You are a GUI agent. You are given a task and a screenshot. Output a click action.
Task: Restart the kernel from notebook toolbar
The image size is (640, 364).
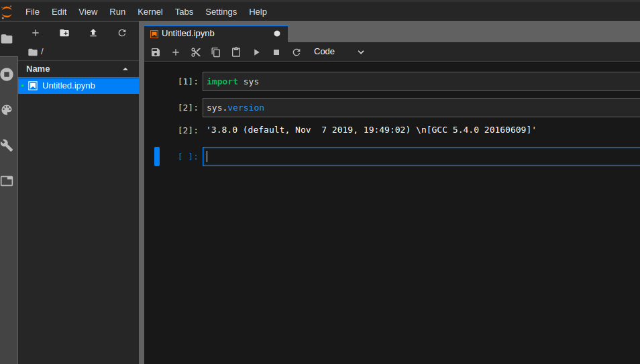pos(296,52)
